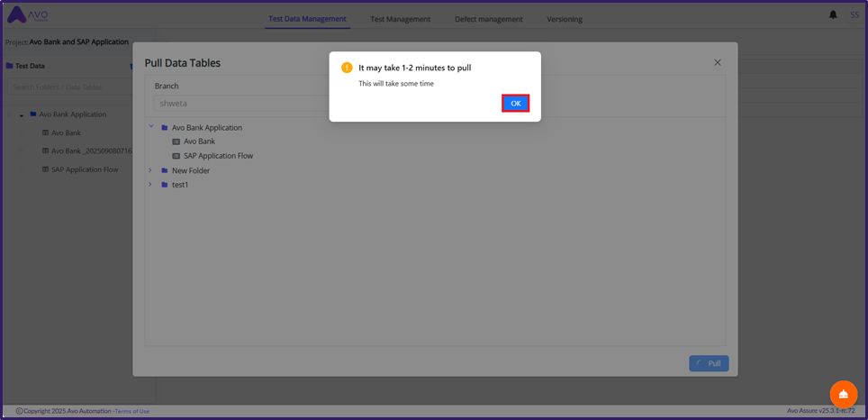The height and width of the screenshot is (420, 868).
Task: Click the Avo Assure logo
Action: point(29,15)
